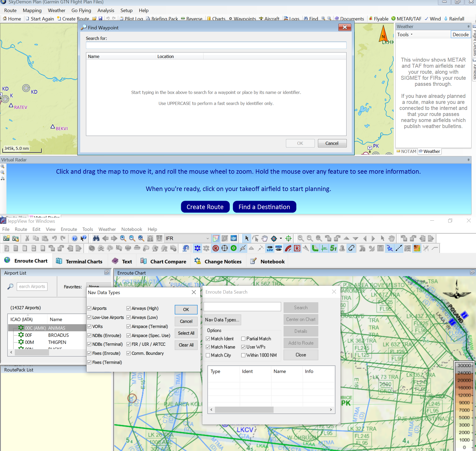Viewport: 476px width, 451px height.
Task: Select the arrow pointer tool in JeppView
Action: pos(247,238)
